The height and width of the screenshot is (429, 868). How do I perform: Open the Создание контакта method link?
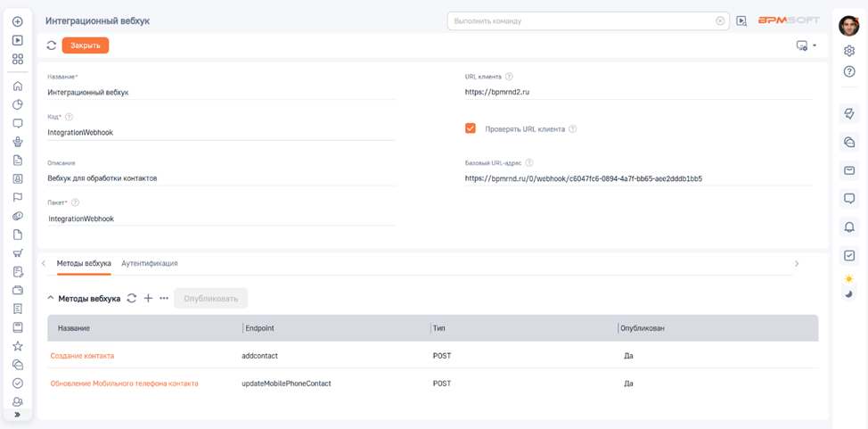tap(82, 356)
